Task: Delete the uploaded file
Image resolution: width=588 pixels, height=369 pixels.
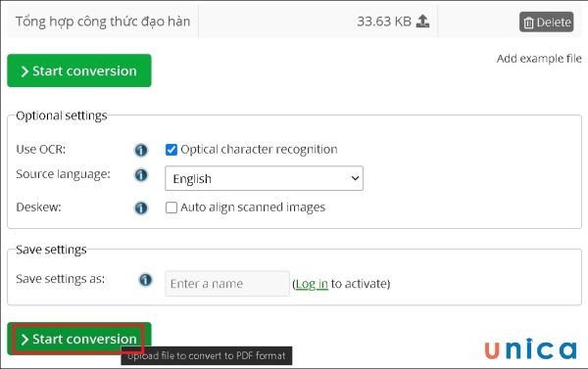Action: [547, 23]
